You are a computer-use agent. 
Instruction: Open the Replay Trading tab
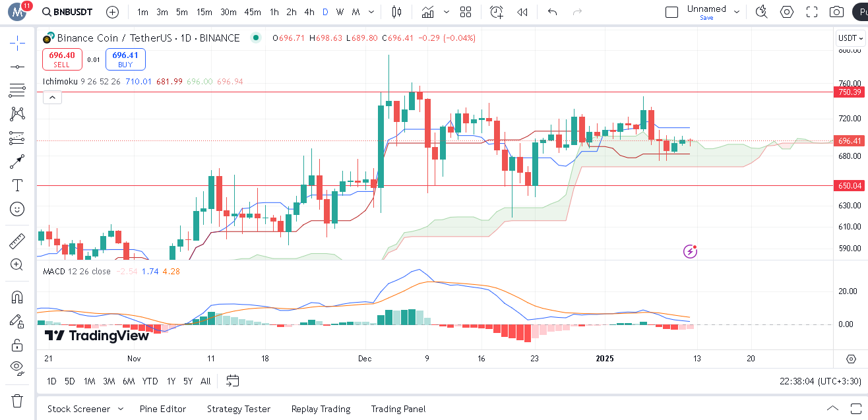[x=321, y=409]
